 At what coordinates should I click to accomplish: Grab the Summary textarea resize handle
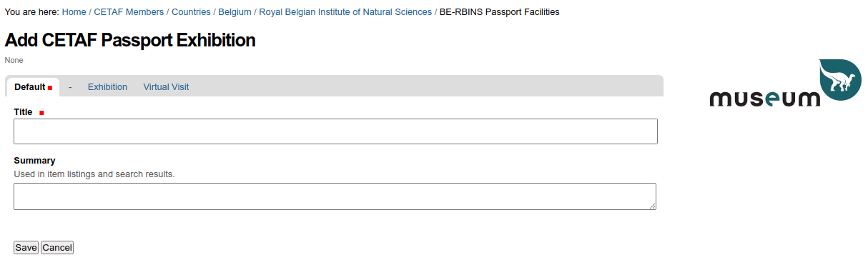click(x=652, y=206)
